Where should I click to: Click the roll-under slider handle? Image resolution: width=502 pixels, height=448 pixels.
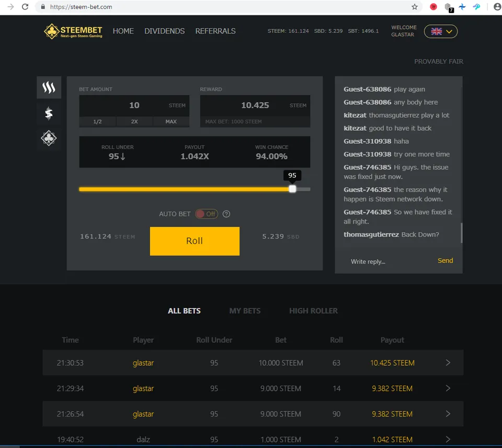(292, 189)
